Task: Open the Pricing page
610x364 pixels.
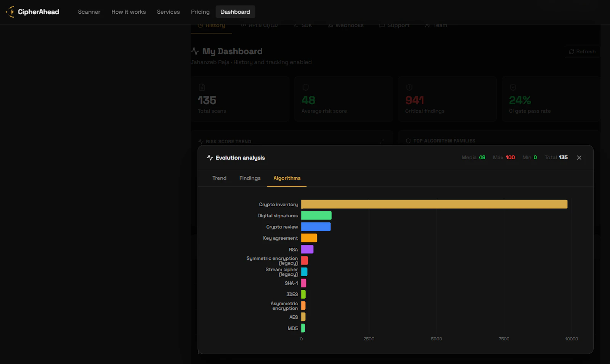Action: pos(200,12)
